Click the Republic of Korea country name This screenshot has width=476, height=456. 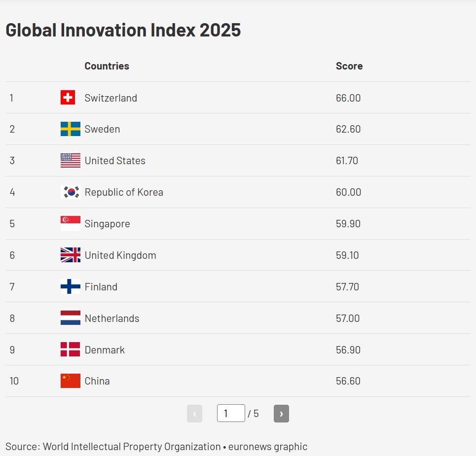tap(124, 192)
